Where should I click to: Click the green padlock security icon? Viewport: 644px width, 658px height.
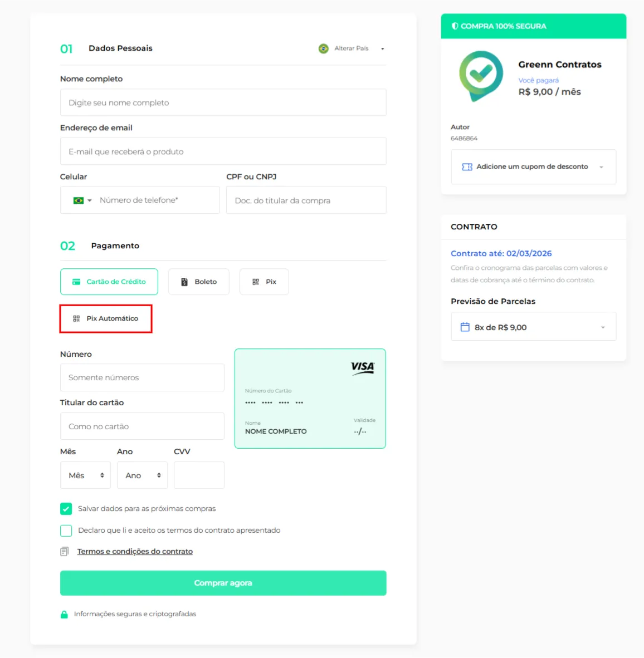point(64,615)
